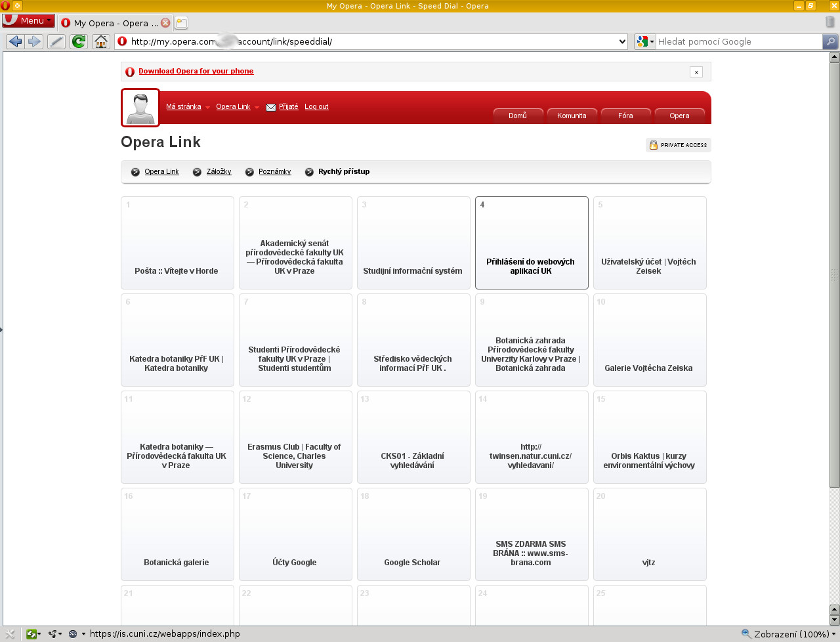Click the arrow icon before Poznámky

pos(249,172)
